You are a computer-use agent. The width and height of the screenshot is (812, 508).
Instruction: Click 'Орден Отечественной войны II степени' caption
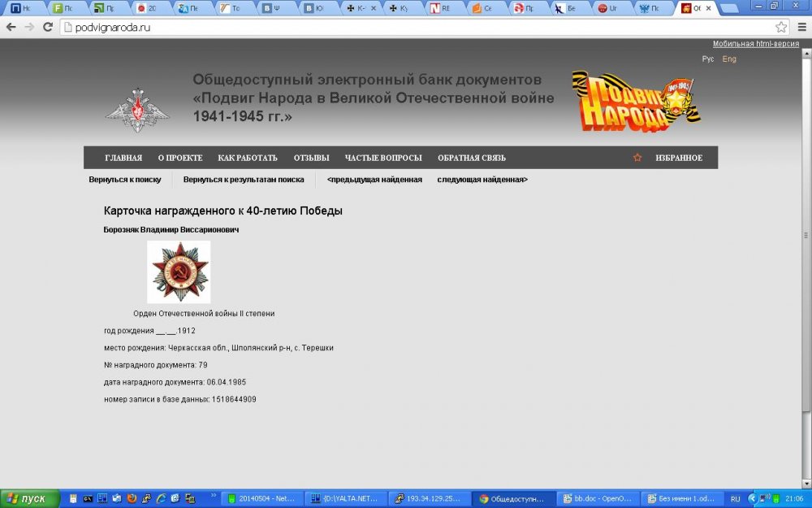point(204,314)
